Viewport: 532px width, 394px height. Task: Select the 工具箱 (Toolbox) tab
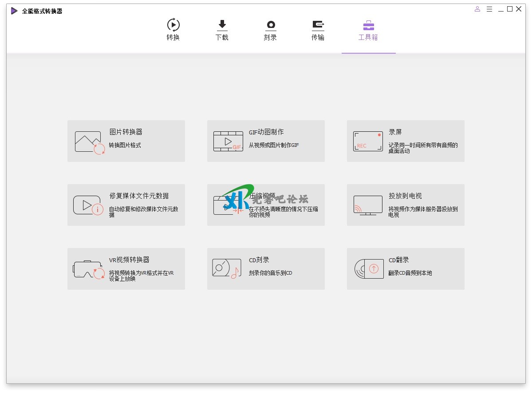click(x=368, y=30)
